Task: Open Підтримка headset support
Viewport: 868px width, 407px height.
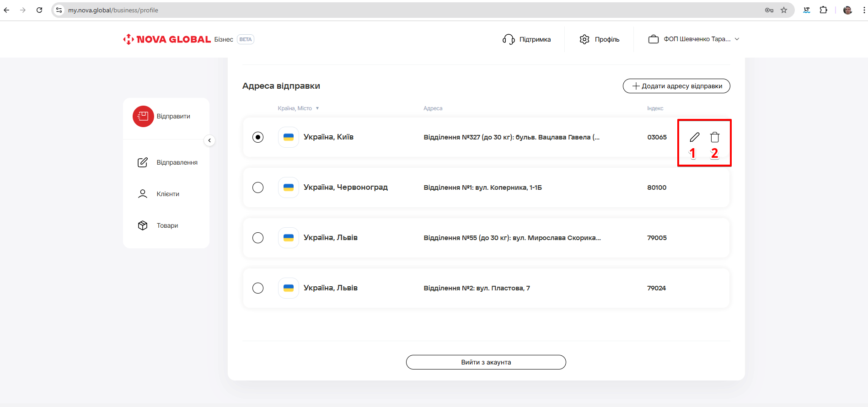Action: [526, 39]
